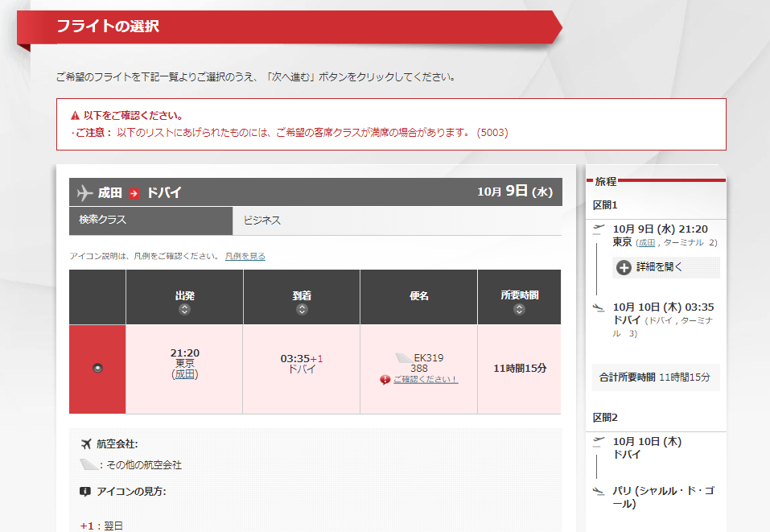770x532 pixels.
Task: Click the landing icon beside 10月 10日 (木) 03:35
Action: (x=599, y=308)
